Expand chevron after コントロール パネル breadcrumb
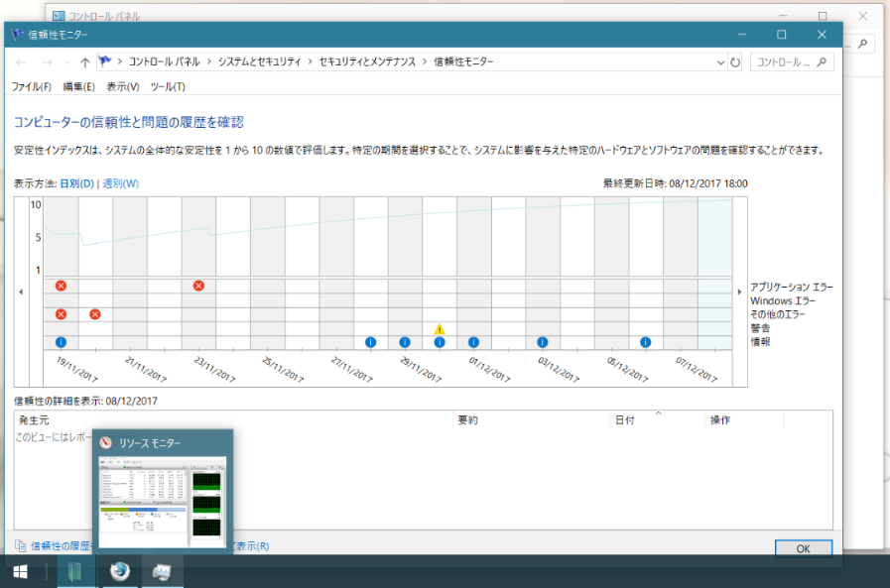Screen dimensions: 890x588 209,61
